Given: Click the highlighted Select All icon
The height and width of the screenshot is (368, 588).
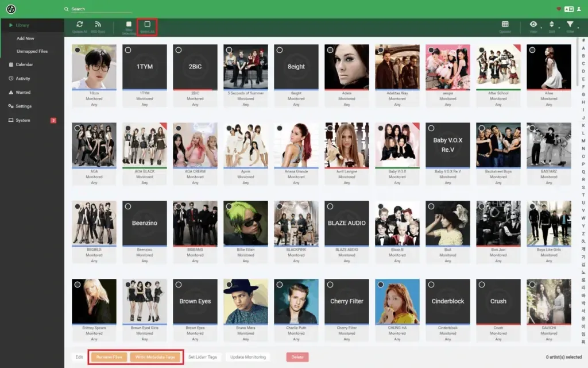Looking at the screenshot, I should tap(146, 25).
